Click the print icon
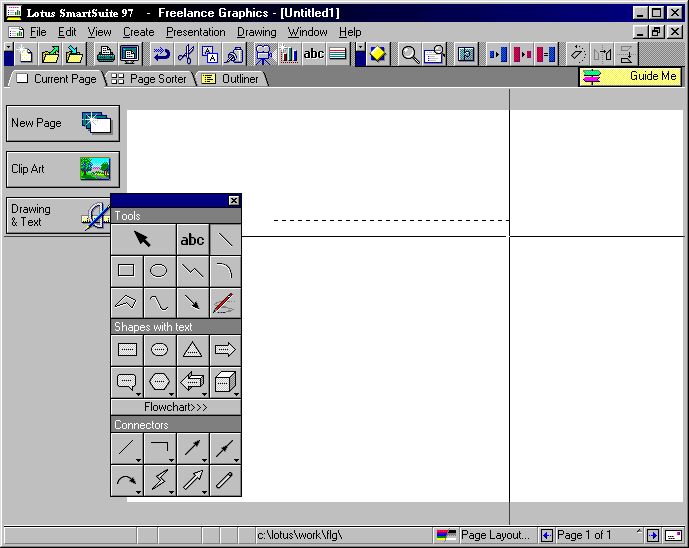 [105, 54]
